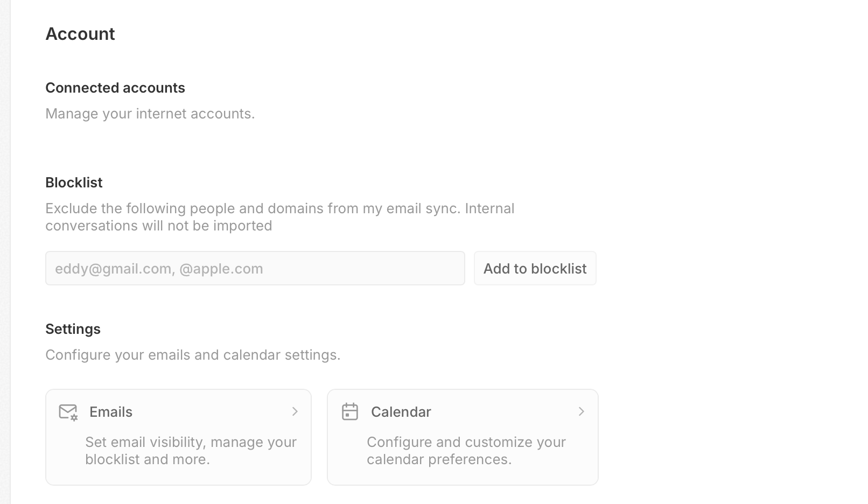This screenshot has width=868, height=504.
Task: Click the Account page heading
Action: click(80, 34)
